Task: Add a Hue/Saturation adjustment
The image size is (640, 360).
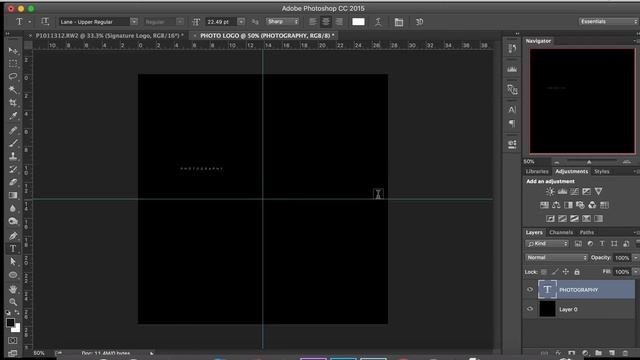Action: point(544,205)
